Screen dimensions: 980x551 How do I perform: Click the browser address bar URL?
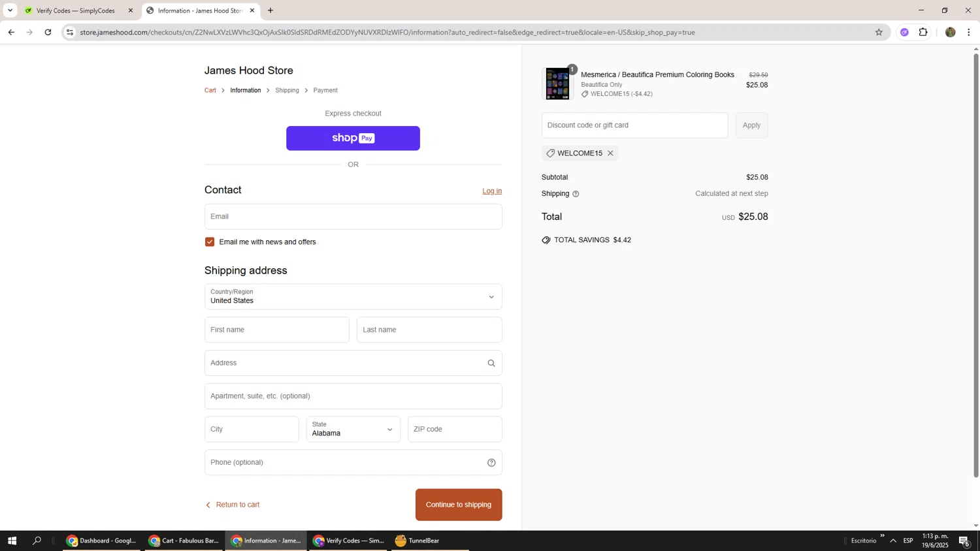(387, 32)
